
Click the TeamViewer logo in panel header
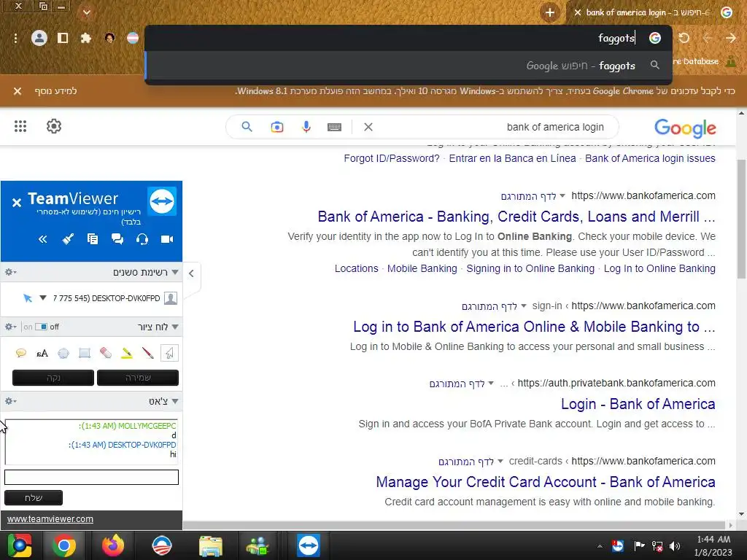162,201
